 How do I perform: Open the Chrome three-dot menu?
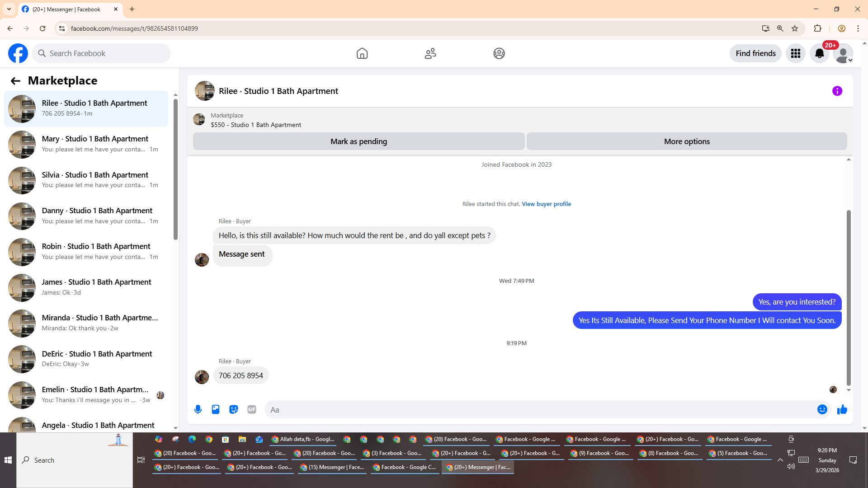[858, 28]
